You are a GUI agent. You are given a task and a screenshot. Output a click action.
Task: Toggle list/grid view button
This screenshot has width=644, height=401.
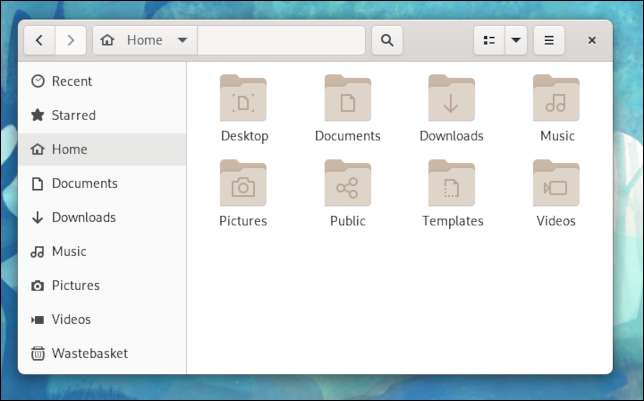click(489, 40)
